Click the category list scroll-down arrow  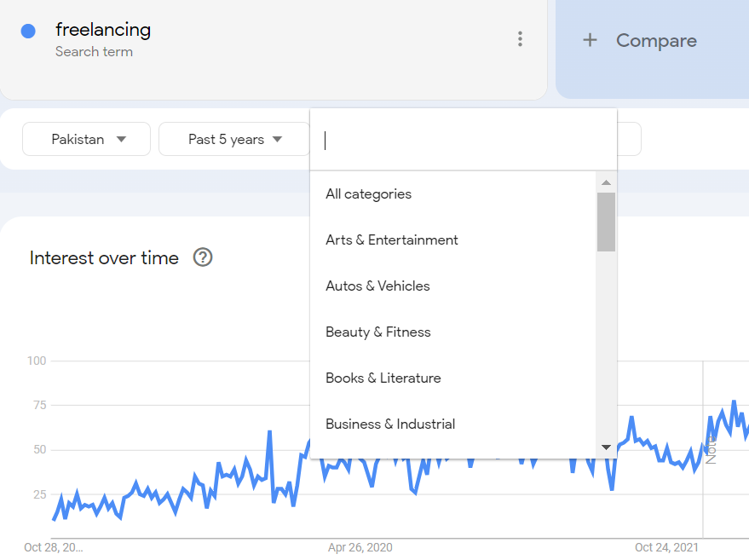tap(606, 447)
